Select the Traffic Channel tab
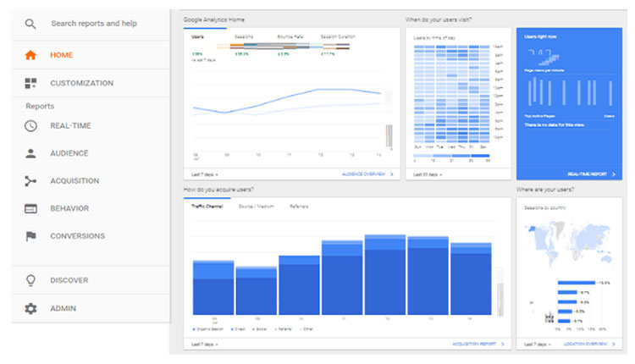The height and width of the screenshot is (364, 635). pyautogui.click(x=207, y=207)
